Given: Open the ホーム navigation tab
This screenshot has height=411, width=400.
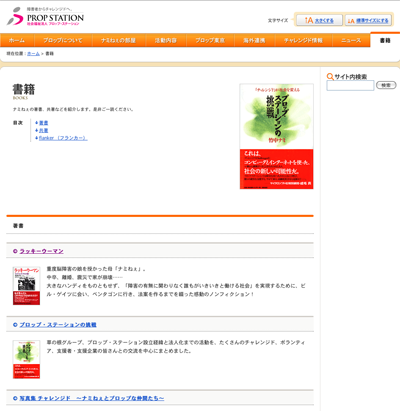Looking at the screenshot, I should click(17, 40).
